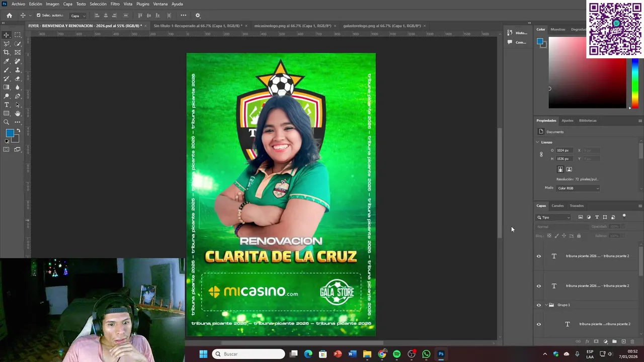Toggle the Selec. autom. checkbox
This screenshot has width=644, height=362.
[x=39, y=15]
